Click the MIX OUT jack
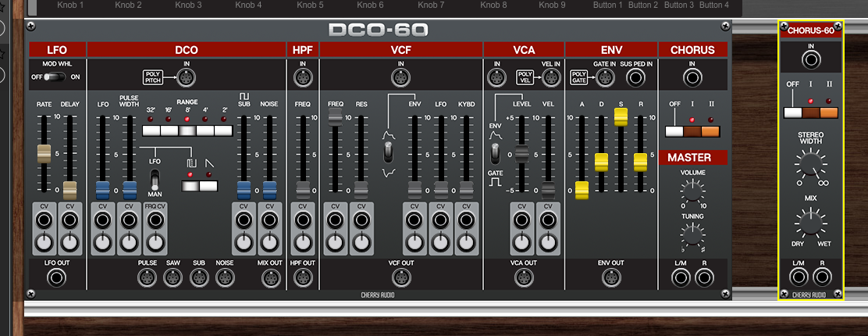Image resolution: width=868 pixels, height=336 pixels. click(269, 277)
